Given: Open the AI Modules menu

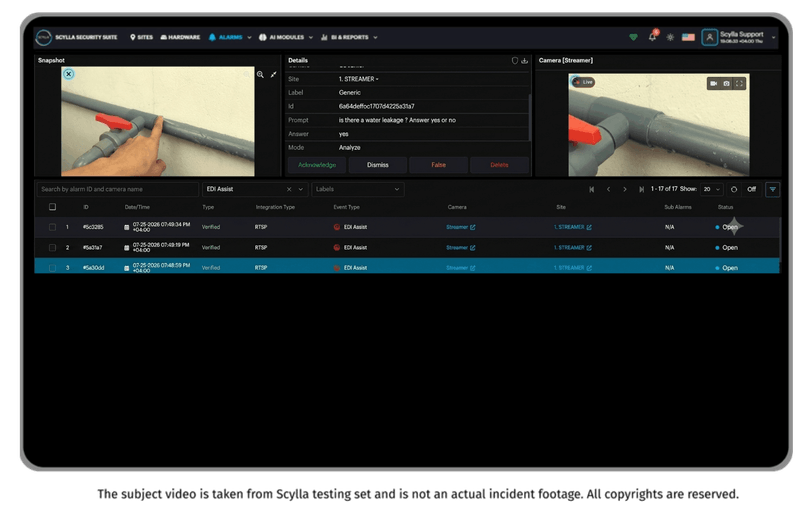Looking at the screenshot, I should [x=282, y=37].
